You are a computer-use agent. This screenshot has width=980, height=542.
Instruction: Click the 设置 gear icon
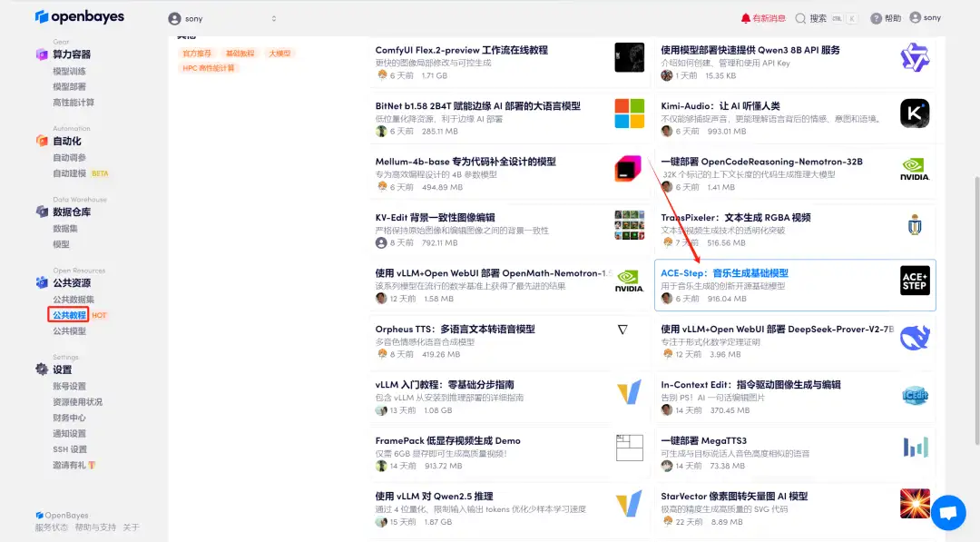42,369
